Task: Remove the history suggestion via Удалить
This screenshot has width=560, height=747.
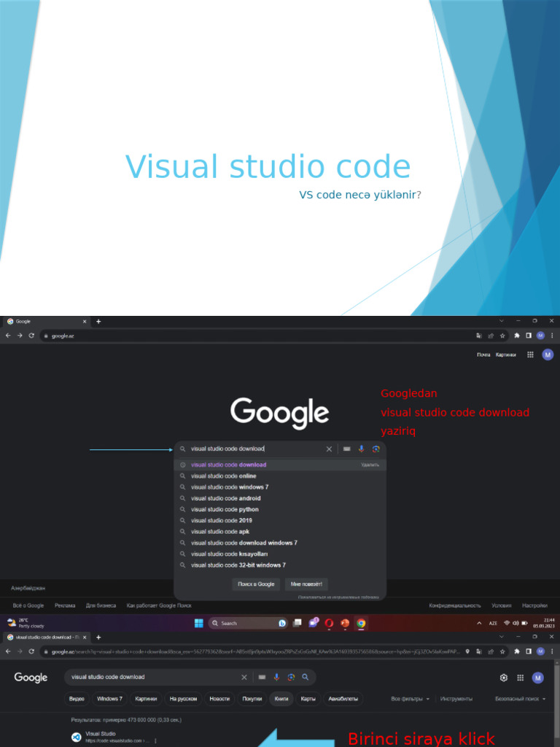Action: pyautogui.click(x=370, y=465)
